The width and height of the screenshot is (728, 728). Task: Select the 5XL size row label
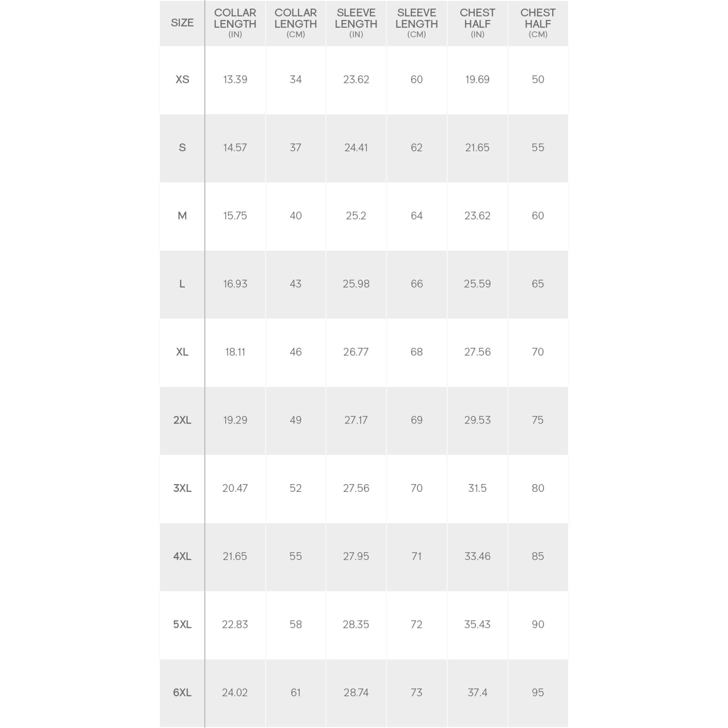point(182,624)
